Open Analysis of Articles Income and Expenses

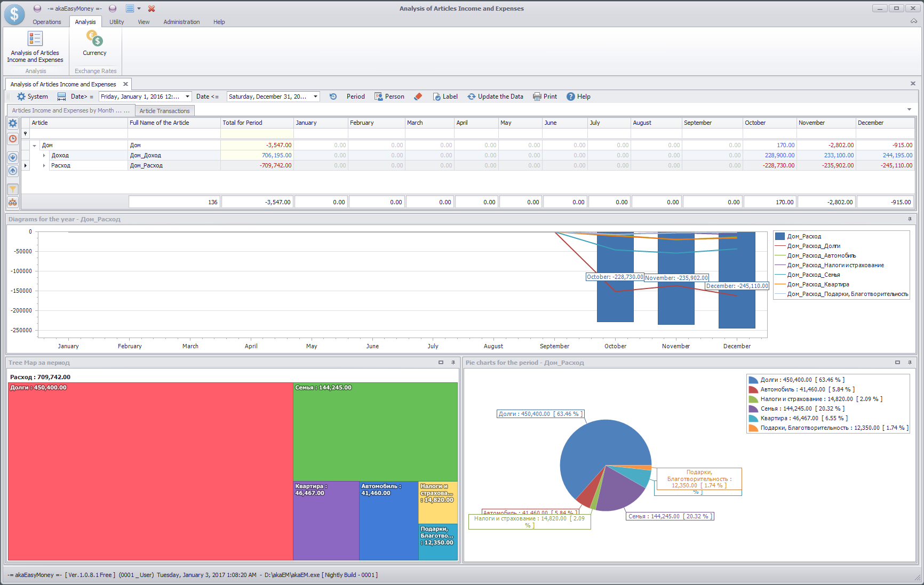point(35,47)
